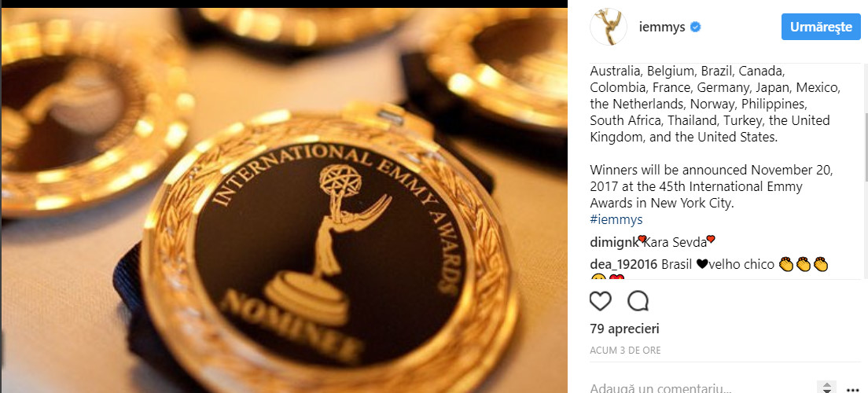Image resolution: width=868 pixels, height=393 pixels.
Task: Click the blue verified badge
Action: pyautogui.click(x=696, y=27)
